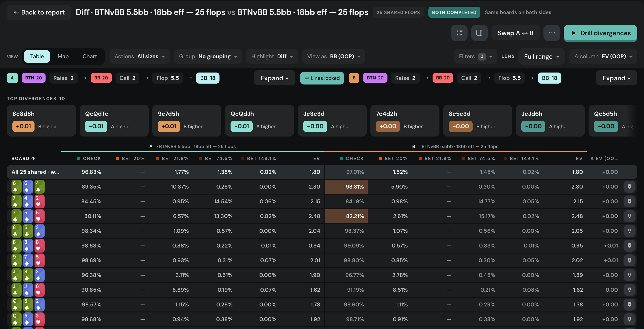Click the 2 of hearts card in 7c4d2h row
This screenshot has height=329, width=644.
pos(39,201)
